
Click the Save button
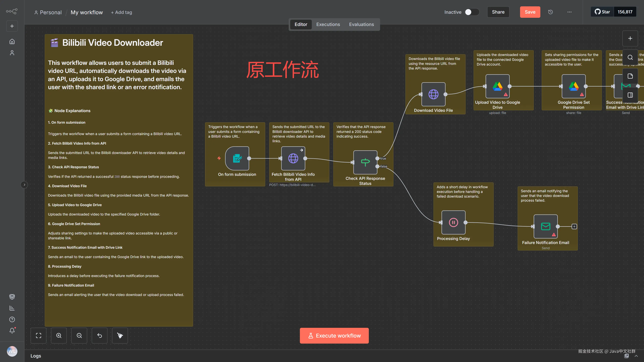click(530, 12)
